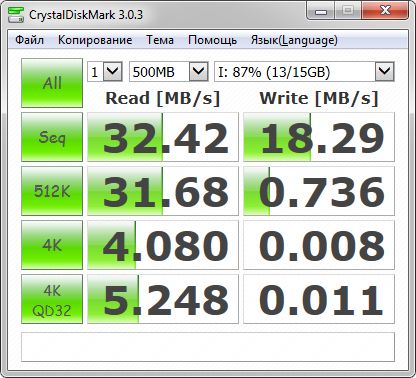Select the 4K QD32 read value 5.248

[x=163, y=299]
